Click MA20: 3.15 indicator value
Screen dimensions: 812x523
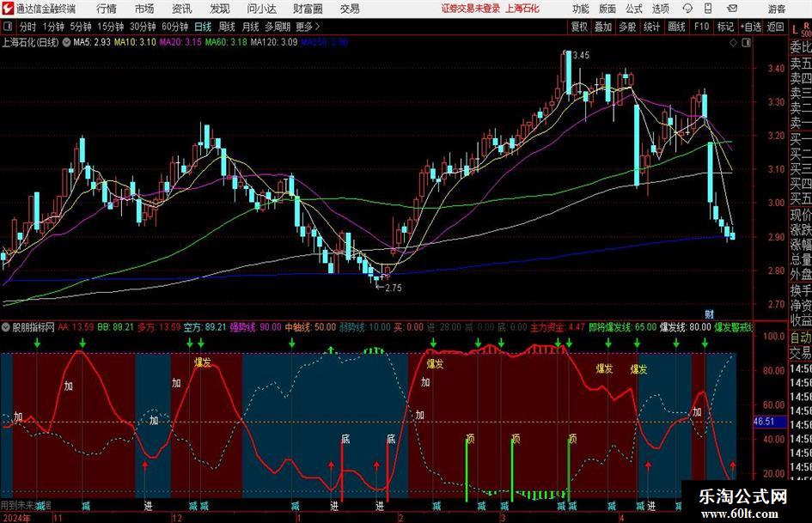tap(180, 42)
